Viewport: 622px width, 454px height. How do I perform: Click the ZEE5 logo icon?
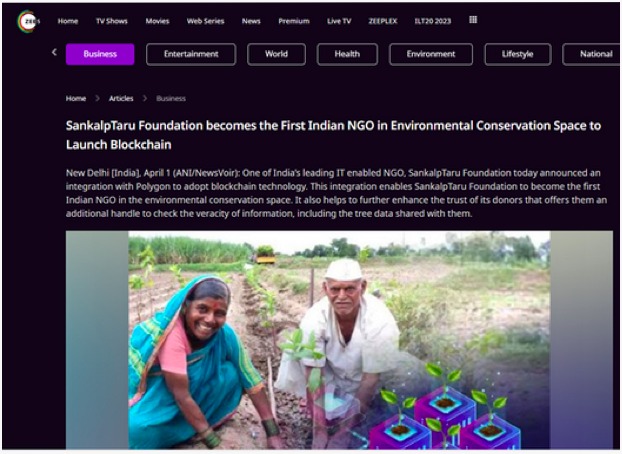28,21
